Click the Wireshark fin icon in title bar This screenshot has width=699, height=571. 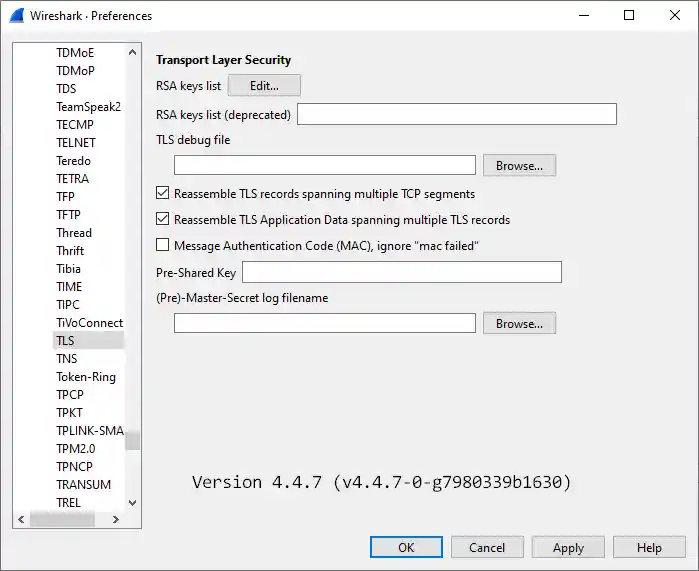[17, 16]
